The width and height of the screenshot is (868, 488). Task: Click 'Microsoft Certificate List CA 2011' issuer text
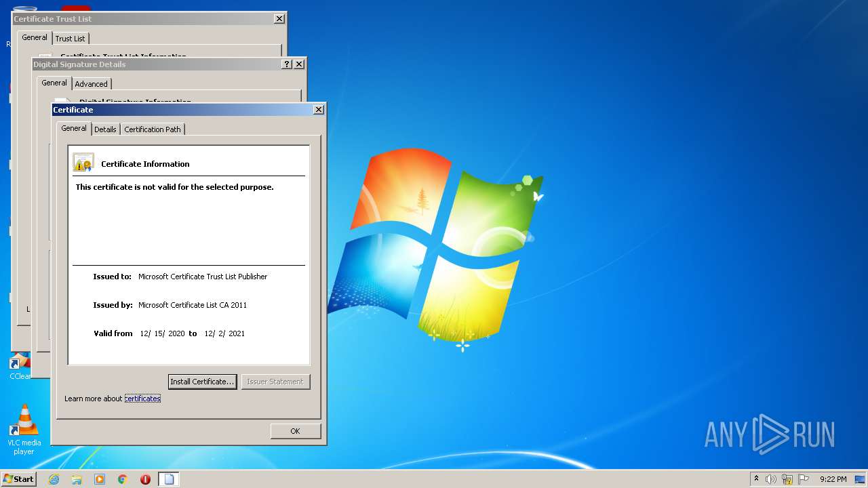click(x=193, y=305)
